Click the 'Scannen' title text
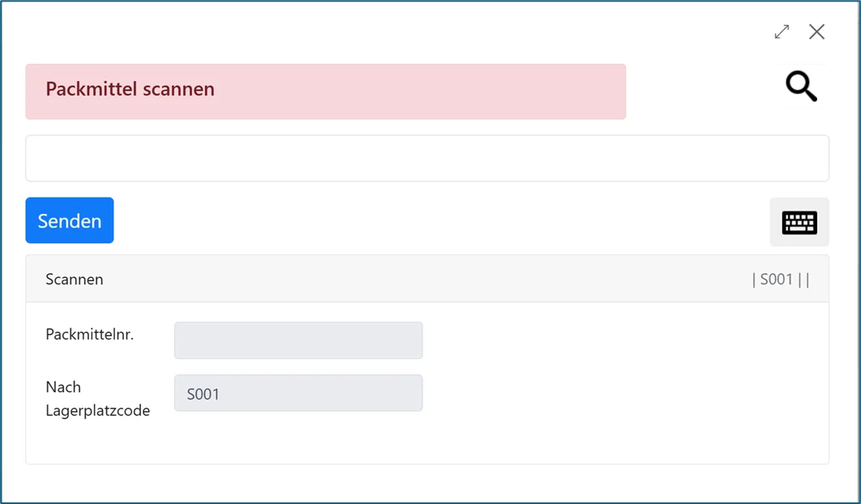Viewport: 861px width, 504px height. (x=75, y=280)
